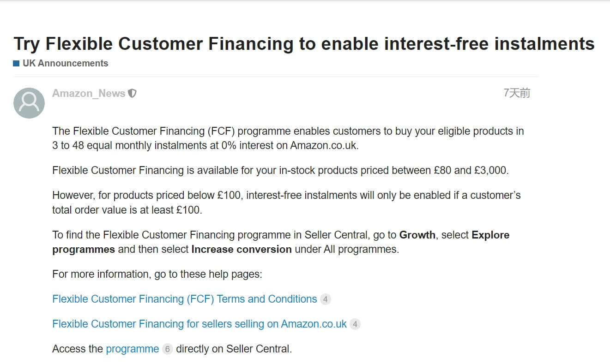Click the sentence about £80 and £3,000

(280, 170)
